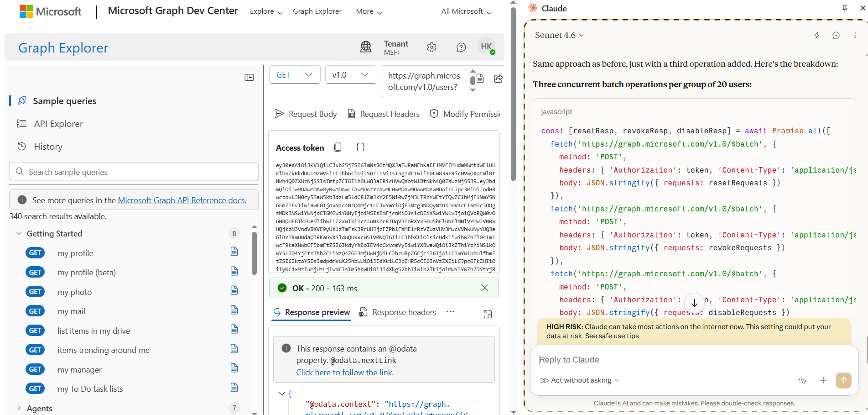The image size is (868, 415).
Task: Click the cursor sparkle icon in Claude input
Action: click(803, 380)
